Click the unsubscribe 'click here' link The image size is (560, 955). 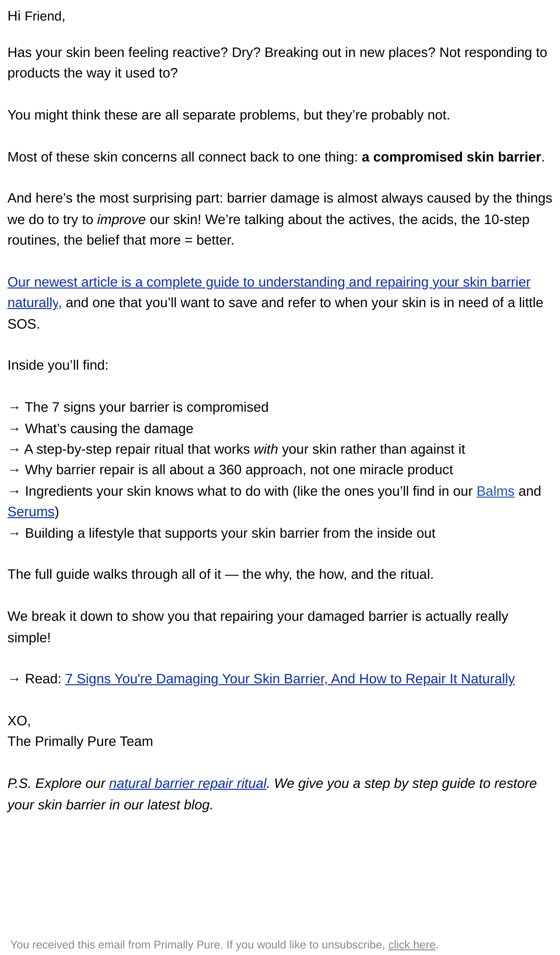pos(412,945)
